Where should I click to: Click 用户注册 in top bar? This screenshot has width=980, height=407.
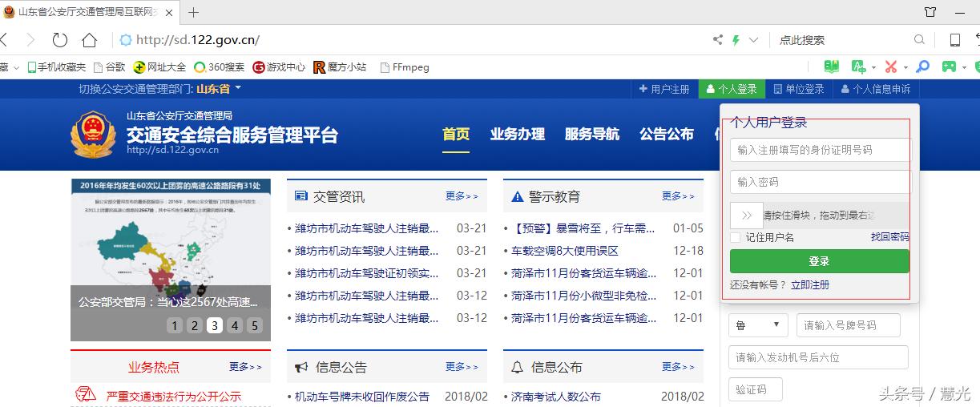[664, 89]
